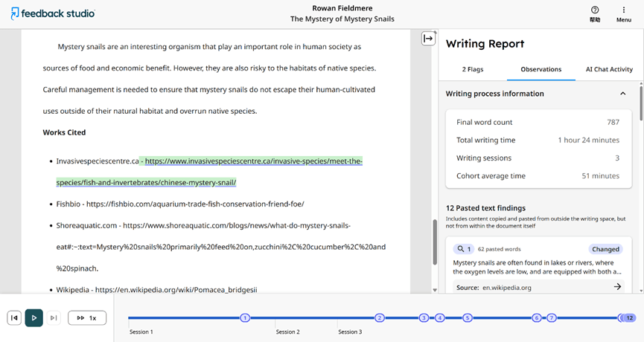The image size is (644, 342).
Task: Collapse the Writing Report side panel
Action: pyautogui.click(x=428, y=39)
